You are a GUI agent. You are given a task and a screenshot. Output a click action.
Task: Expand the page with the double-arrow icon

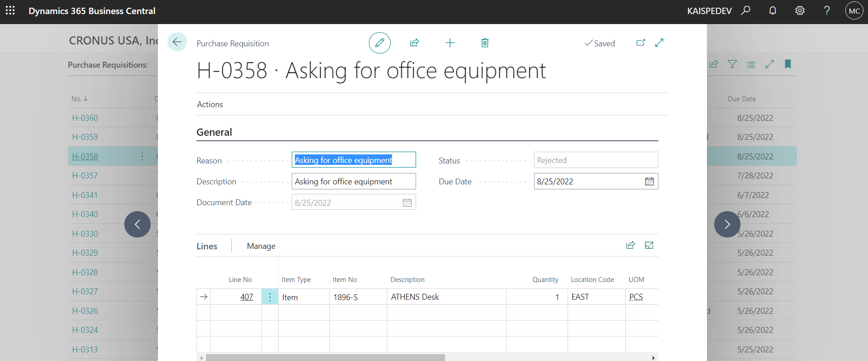tap(659, 43)
